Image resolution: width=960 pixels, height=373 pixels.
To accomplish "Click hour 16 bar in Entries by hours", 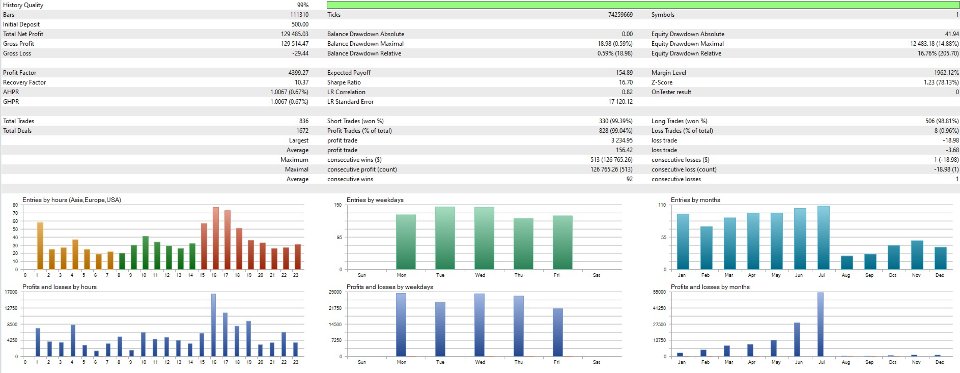I will click(216, 238).
